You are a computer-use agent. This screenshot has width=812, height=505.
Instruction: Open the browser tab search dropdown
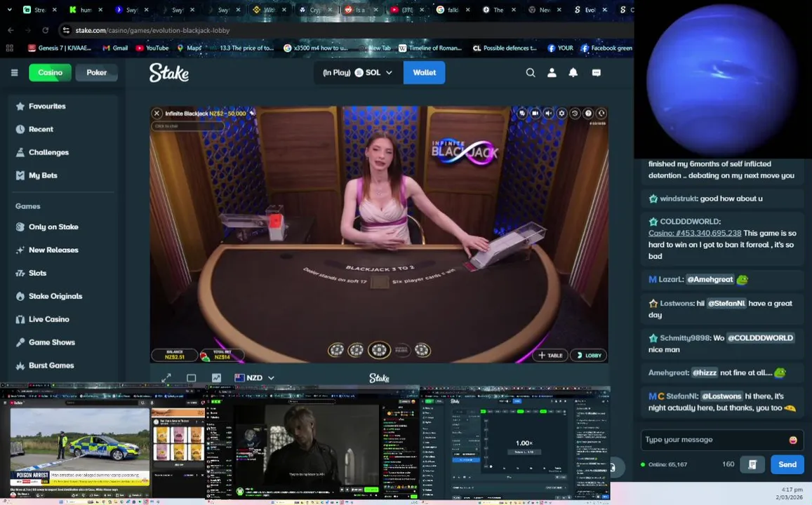9,9
